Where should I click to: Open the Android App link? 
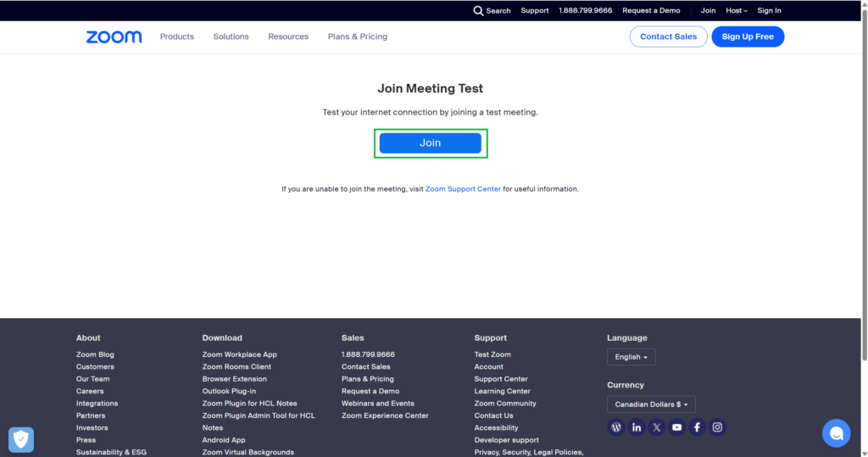[224, 440]
